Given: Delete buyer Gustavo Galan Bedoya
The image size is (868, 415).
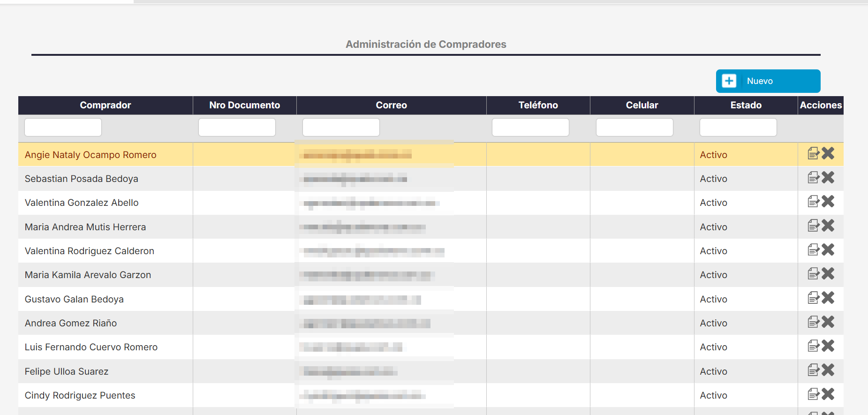Looking at the screenshot, I should click(828, 298).
